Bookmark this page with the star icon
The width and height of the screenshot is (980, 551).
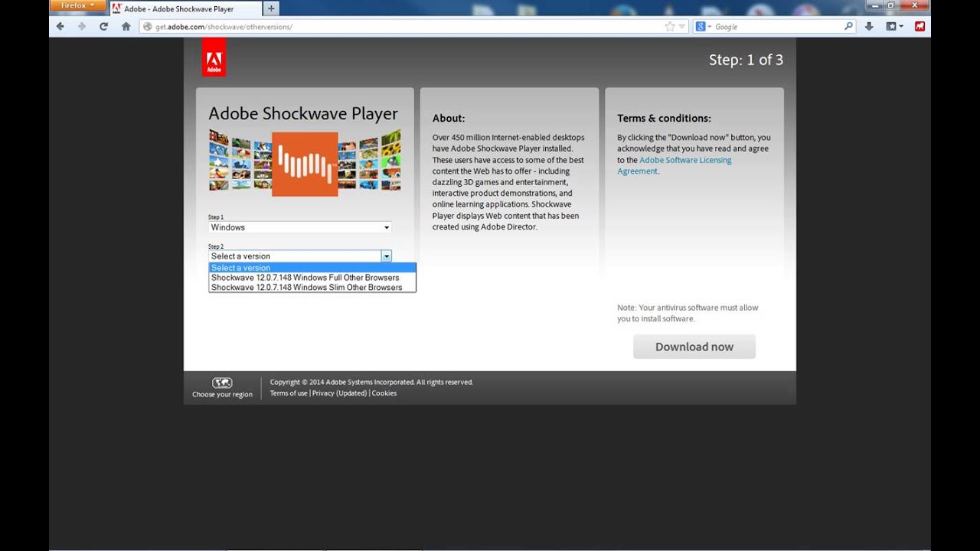[x=670, y=27]
